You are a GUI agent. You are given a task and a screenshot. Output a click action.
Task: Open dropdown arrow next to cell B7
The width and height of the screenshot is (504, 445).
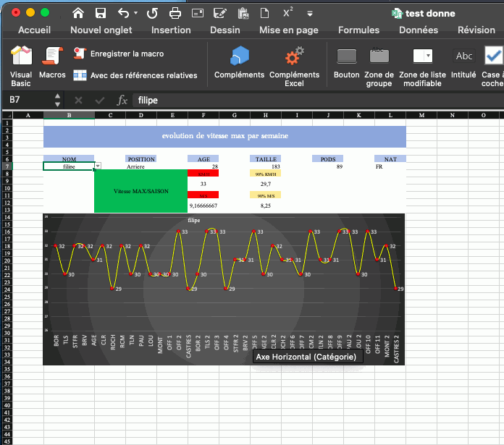point(98,166)
